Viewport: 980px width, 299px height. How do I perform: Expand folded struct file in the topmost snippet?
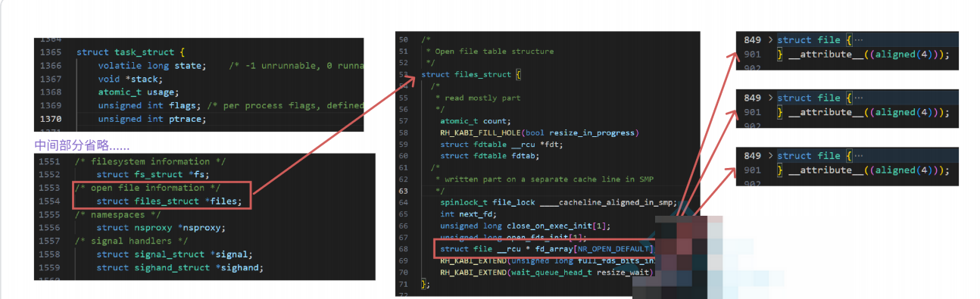pos(771,40)
